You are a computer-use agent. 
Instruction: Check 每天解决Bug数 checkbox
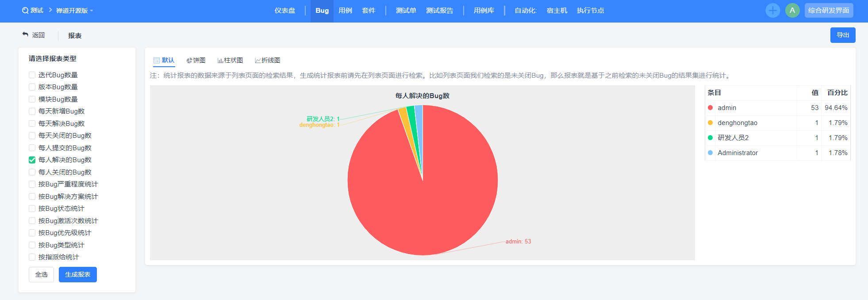[32, 124]
